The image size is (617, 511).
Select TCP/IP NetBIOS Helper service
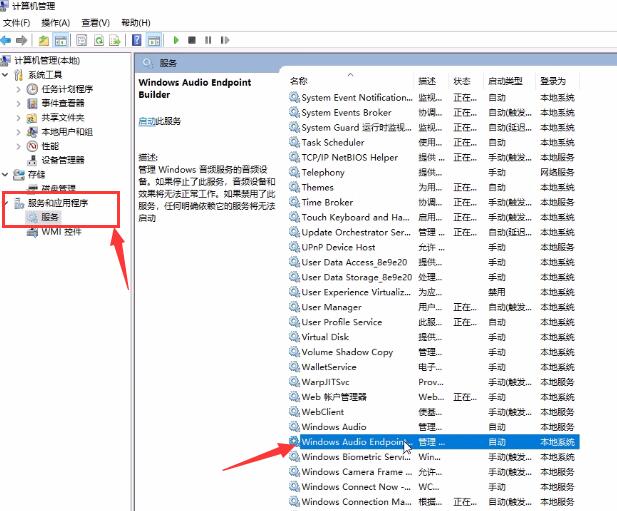pyautogui.click(x=433, y=157)
